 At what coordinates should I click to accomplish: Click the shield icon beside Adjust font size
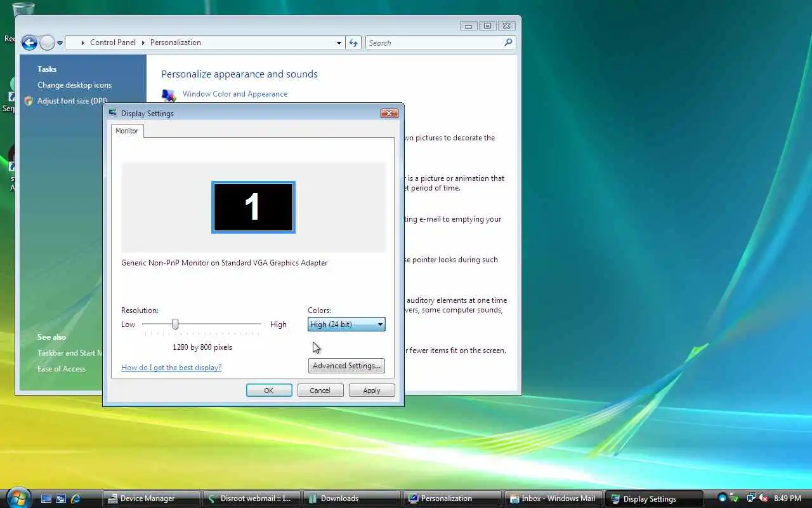29,101
